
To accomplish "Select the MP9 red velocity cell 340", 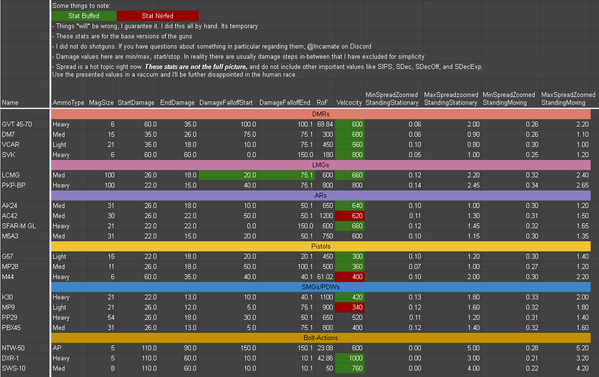I will click(x=350, y=307).
